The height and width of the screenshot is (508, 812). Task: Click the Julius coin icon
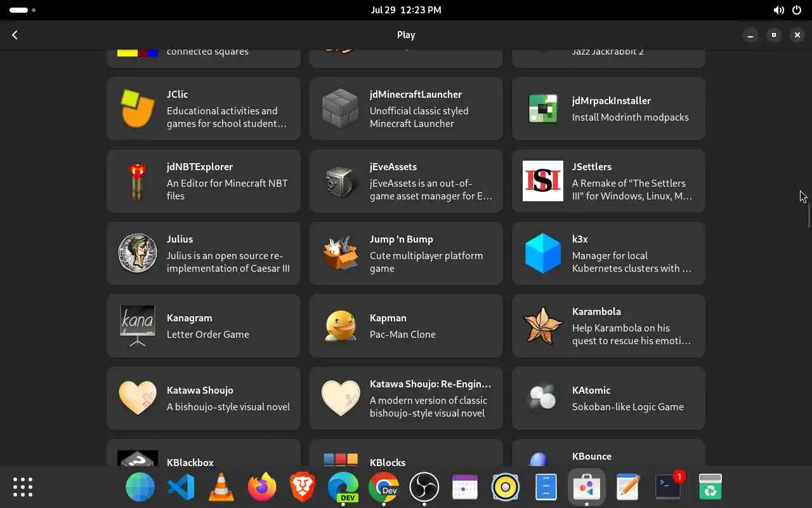click(x=137, y=253)
